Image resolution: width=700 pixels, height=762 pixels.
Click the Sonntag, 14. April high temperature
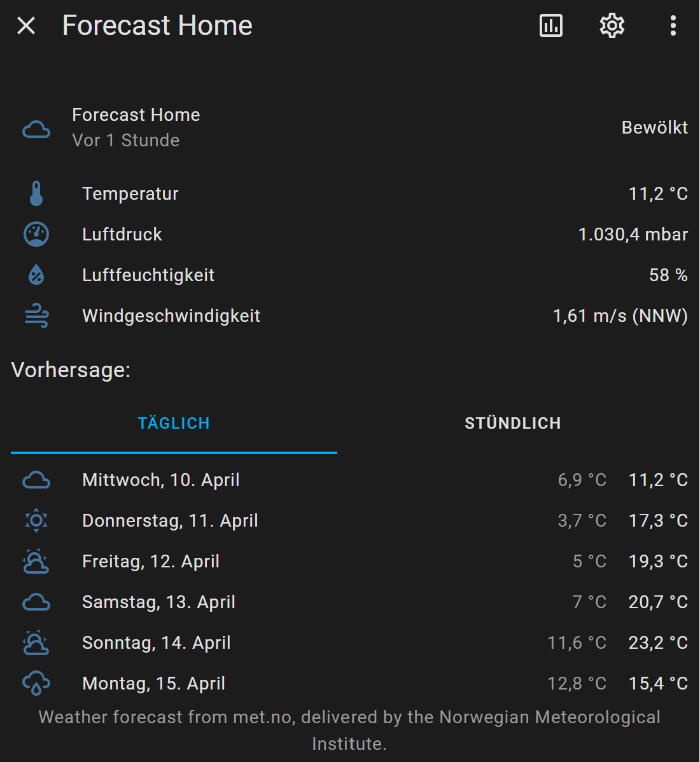pyautogui.click(x=658, y=643)
